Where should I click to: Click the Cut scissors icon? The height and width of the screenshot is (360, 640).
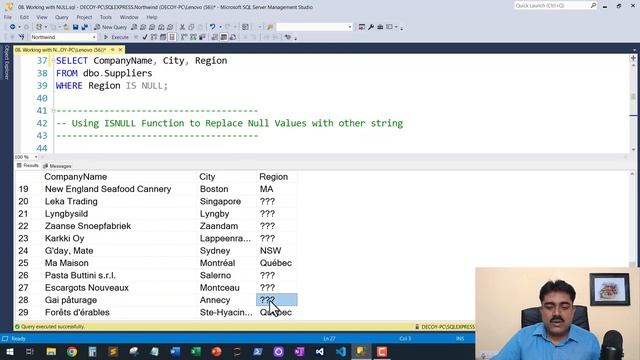tap(182, 27)
